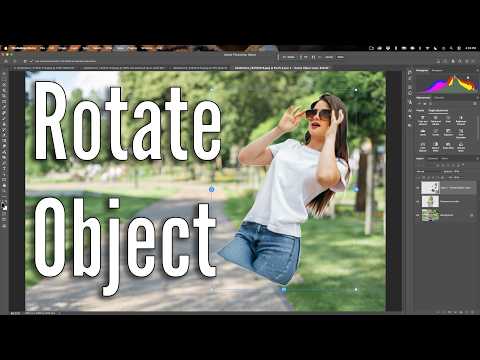Switch to the Histogram panel tab
The width and height of the screenshot is (480, 360).
point(422,71)
